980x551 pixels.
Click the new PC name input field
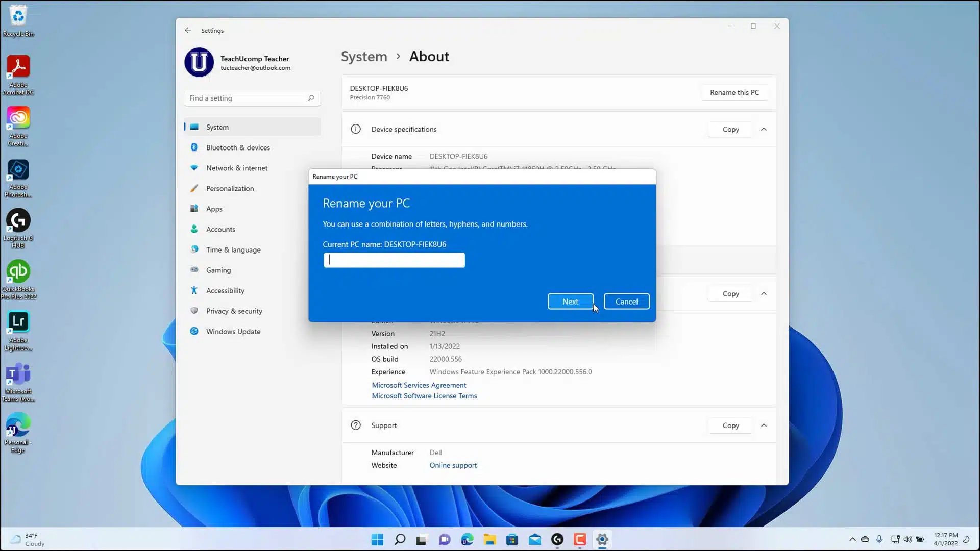click(394, 260)
